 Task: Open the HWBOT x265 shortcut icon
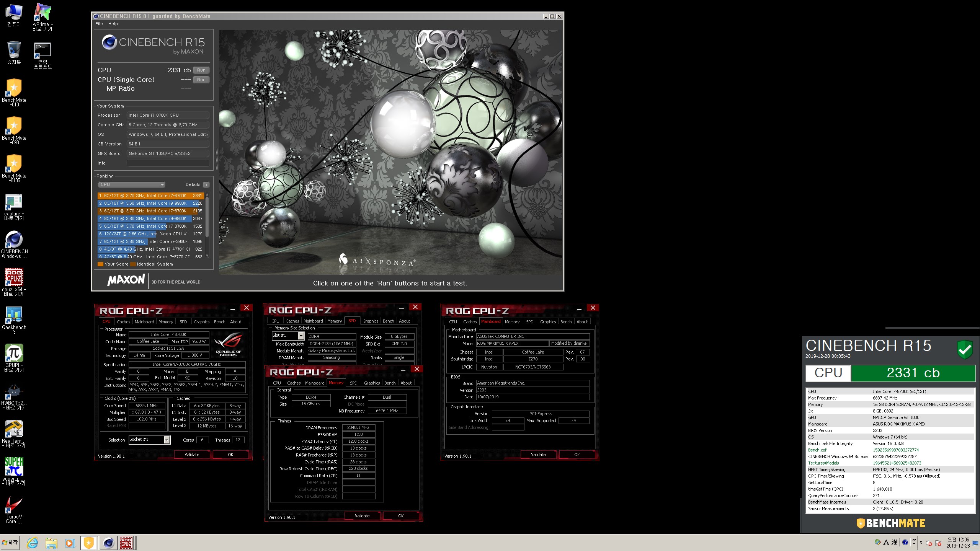click(x=14, y=396)
